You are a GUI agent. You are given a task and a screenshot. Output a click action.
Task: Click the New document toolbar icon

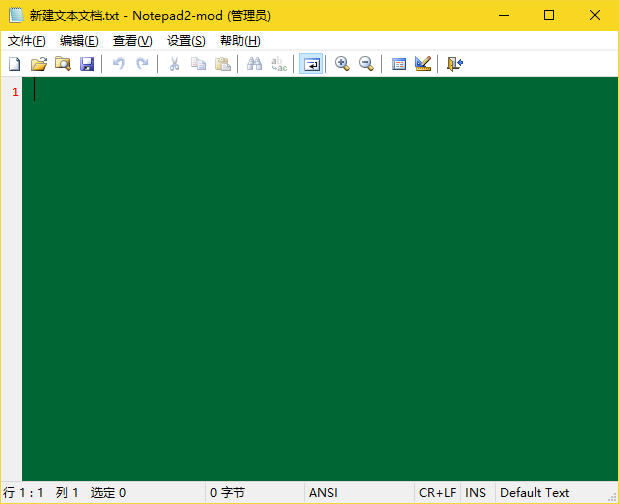15,64
